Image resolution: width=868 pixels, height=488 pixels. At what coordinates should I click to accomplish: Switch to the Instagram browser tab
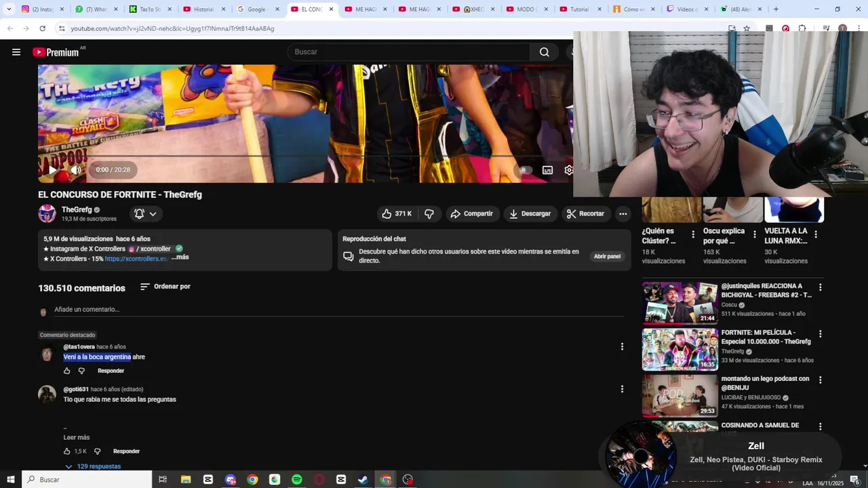(42, 9)
